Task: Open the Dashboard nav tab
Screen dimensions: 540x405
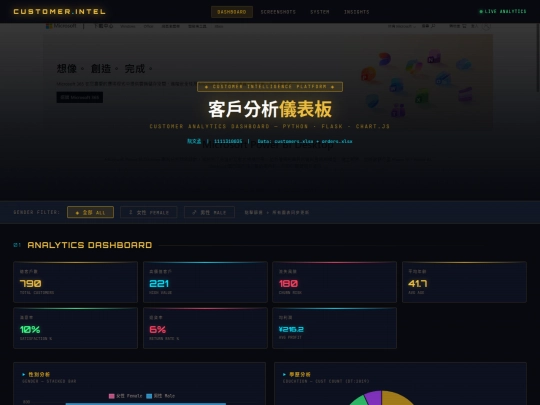Action: pos(232,12)
